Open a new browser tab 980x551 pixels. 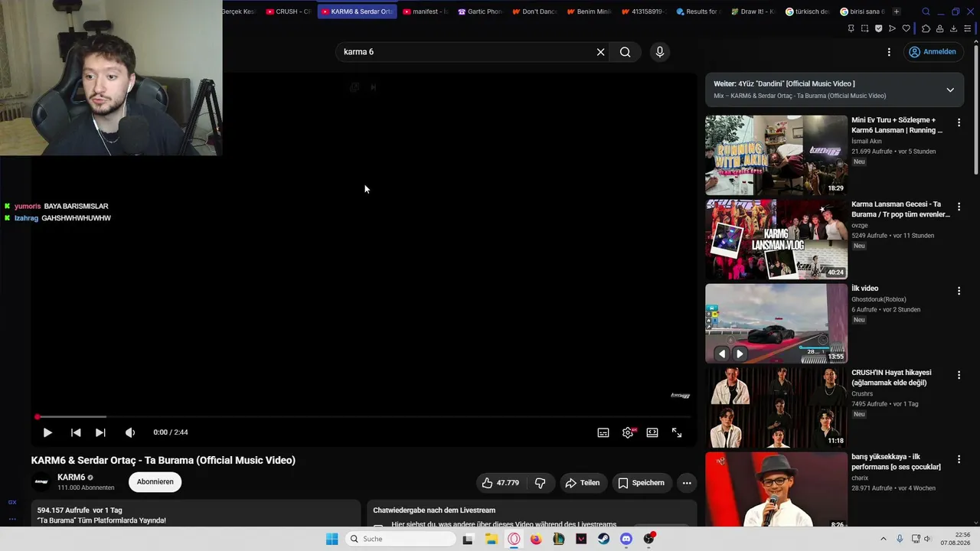click(x=897, y=11)
